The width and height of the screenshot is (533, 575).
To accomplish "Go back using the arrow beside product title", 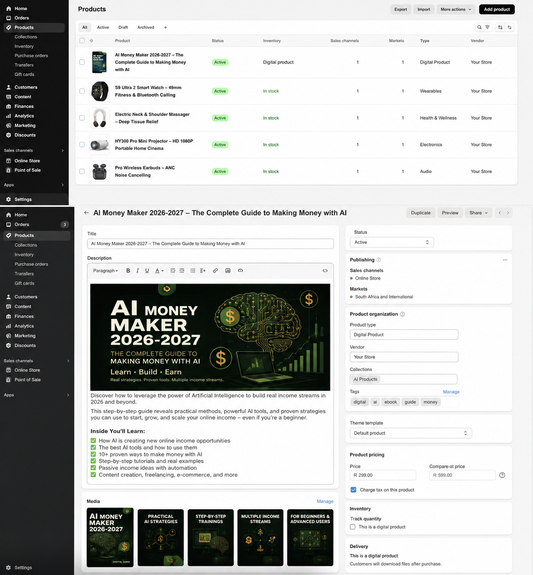I will pyautogui.click(x=86, y=213).
